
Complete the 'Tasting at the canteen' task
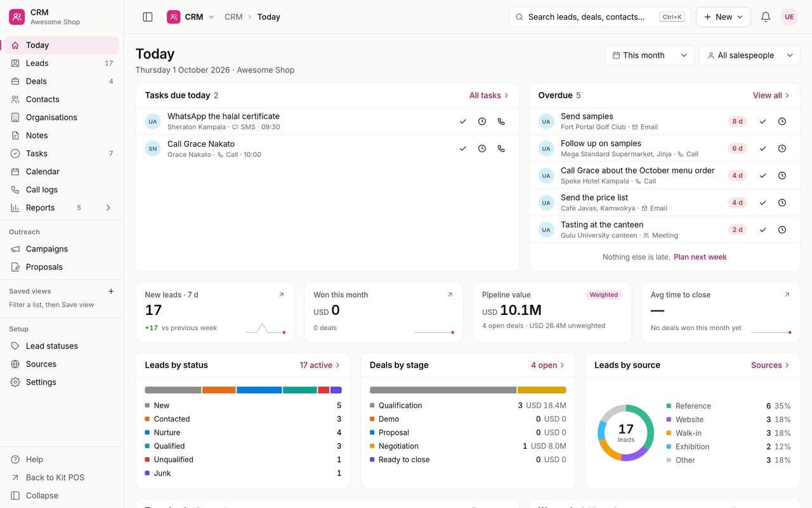[763, 230]
